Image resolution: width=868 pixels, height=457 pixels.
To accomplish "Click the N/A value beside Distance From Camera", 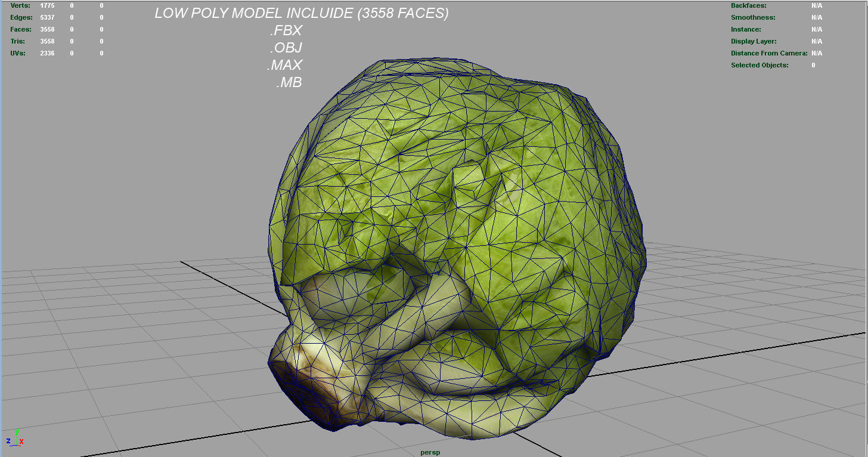I will pos(817,53).
